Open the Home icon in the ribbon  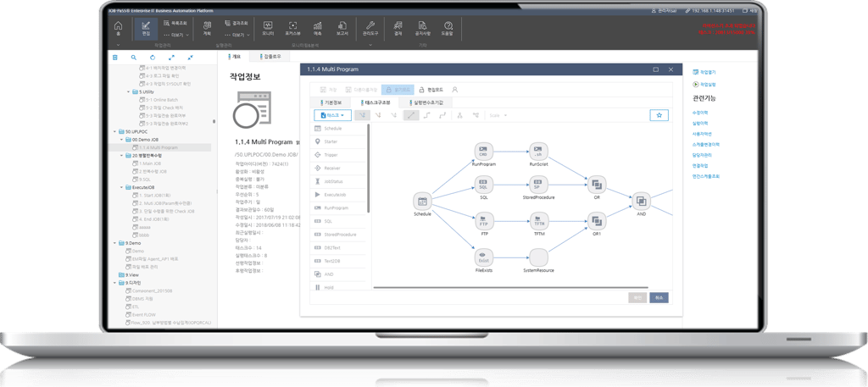[x=118, y=28]
